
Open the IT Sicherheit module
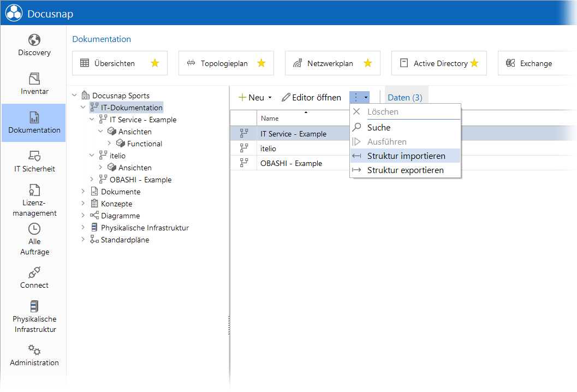(34, 162)
